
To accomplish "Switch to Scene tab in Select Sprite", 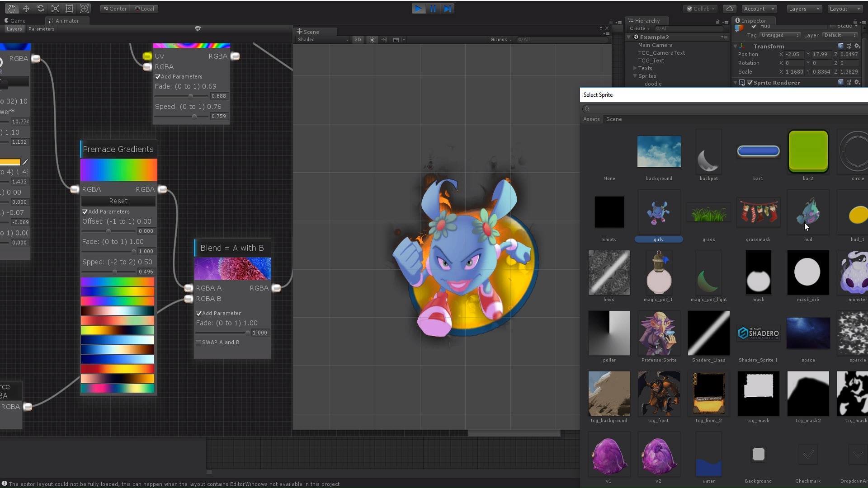I will coord(614,119).
